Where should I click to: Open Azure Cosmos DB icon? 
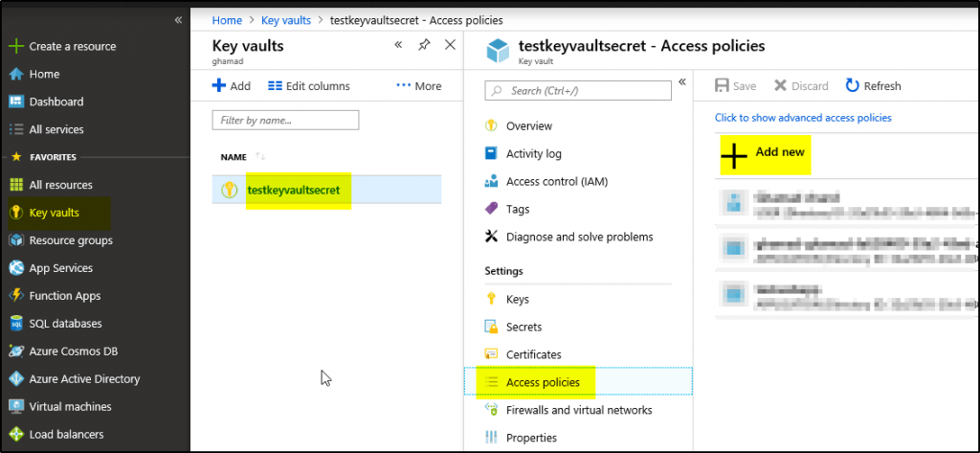[x=15, y=351]
